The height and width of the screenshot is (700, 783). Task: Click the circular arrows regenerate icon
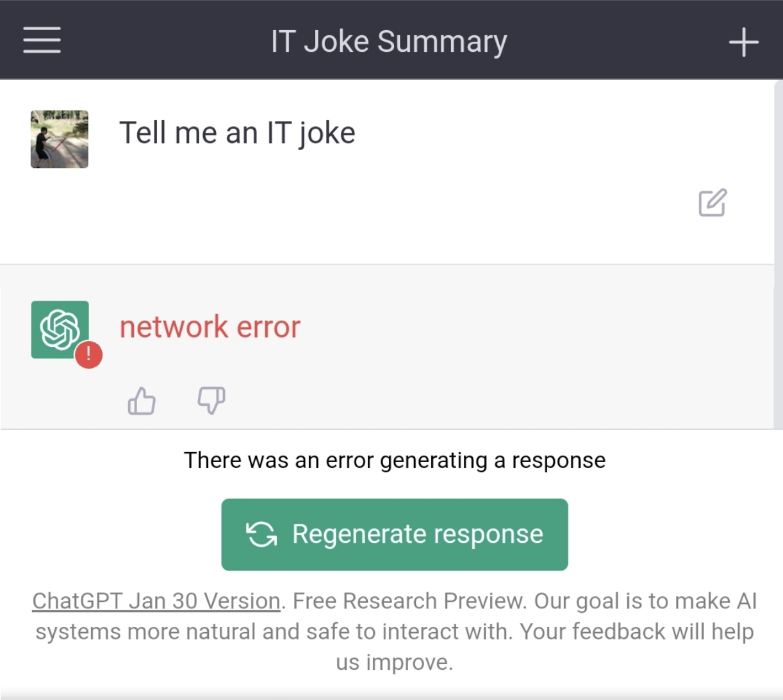coord(261,534)
